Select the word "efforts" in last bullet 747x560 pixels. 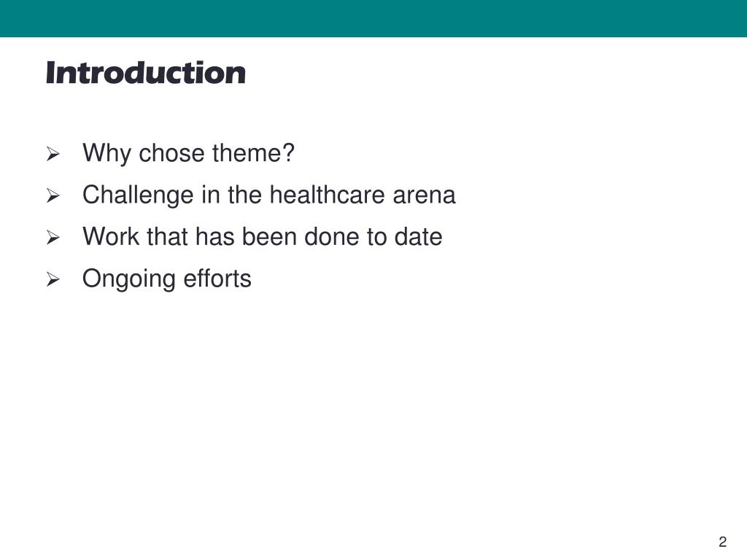click(217, 279)
